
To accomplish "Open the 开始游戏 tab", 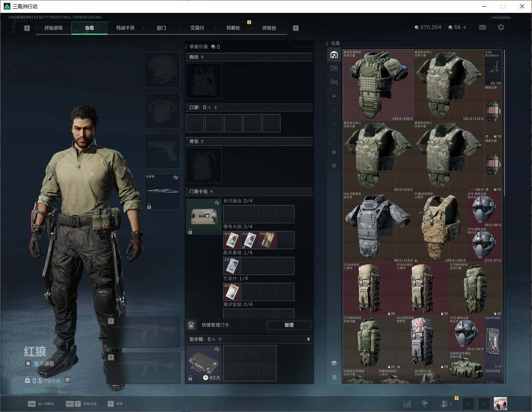I will 54,28.
